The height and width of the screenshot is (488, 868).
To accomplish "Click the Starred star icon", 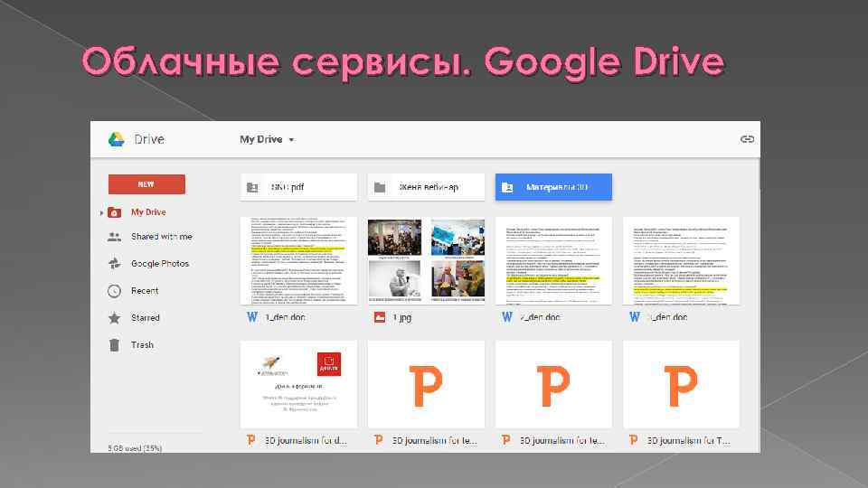I will coord(115,317).
